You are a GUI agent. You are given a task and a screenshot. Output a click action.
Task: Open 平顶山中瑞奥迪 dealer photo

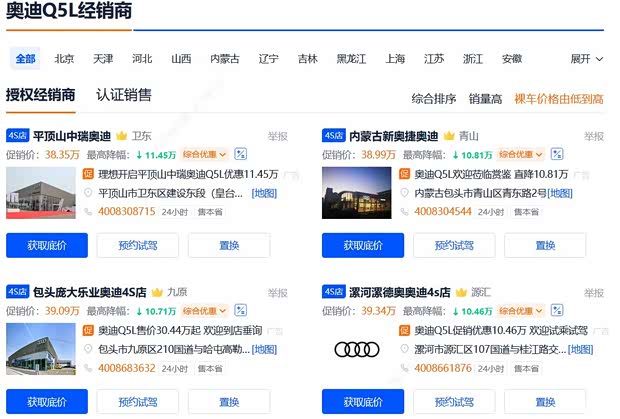point(41,193)
